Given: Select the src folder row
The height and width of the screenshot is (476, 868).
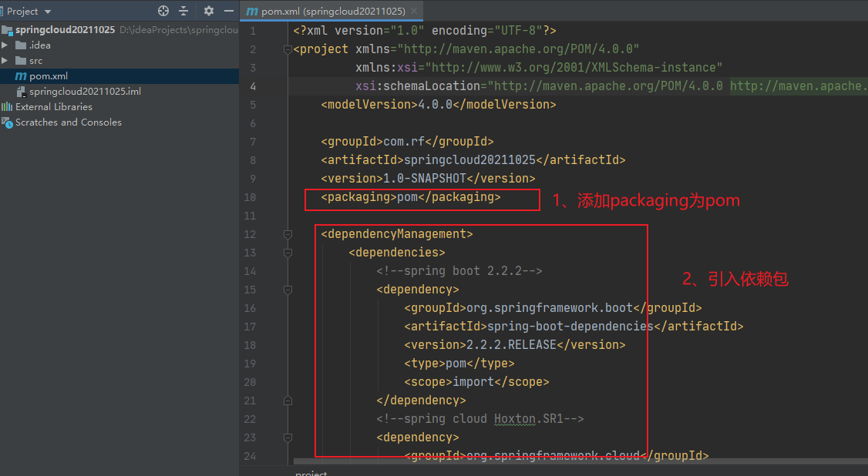Looking at the screenshot, I should pos(119,60).
